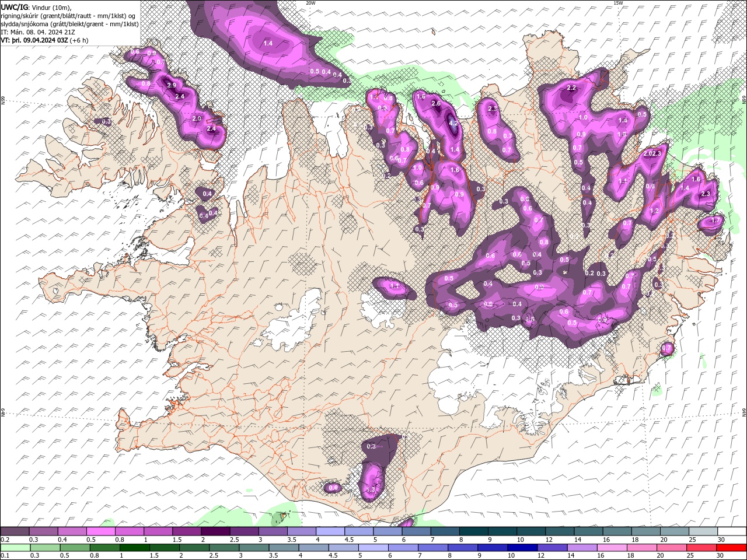Image resolution: width=747 pixels, height=560 pixels.
Task: Select the light lavender snow swatch labeled 4
Action: click(330, 532)
